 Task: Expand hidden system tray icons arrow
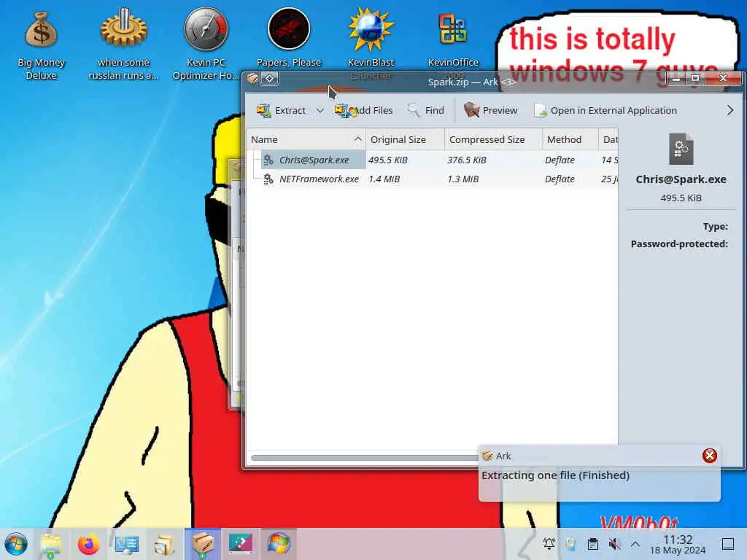pos(635,543)
